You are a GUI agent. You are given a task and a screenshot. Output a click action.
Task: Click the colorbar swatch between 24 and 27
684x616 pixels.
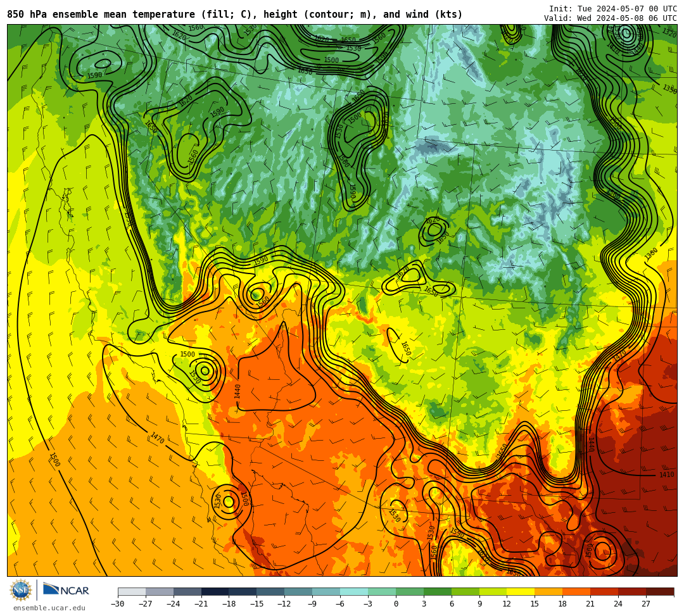[x=632, y=591]
